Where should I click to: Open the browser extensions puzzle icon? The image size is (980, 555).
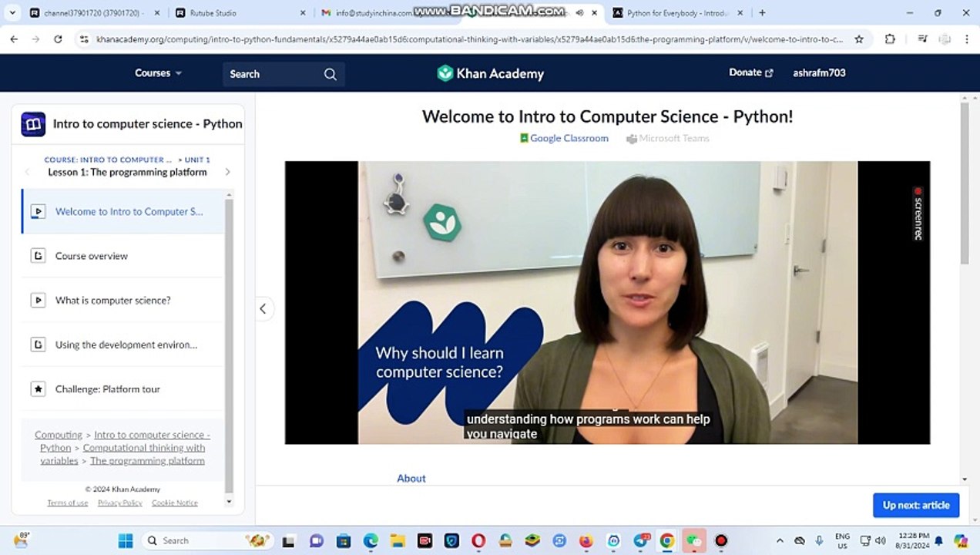890,39
